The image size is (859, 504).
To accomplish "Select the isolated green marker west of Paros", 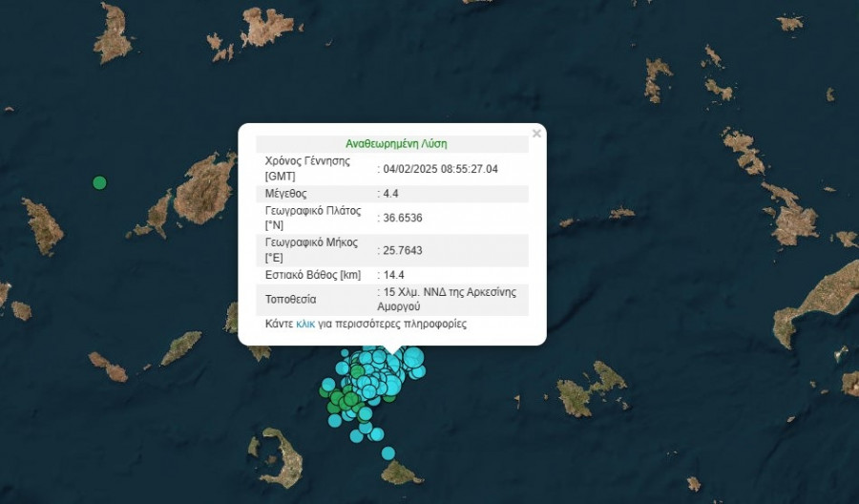I will (99, 182).
